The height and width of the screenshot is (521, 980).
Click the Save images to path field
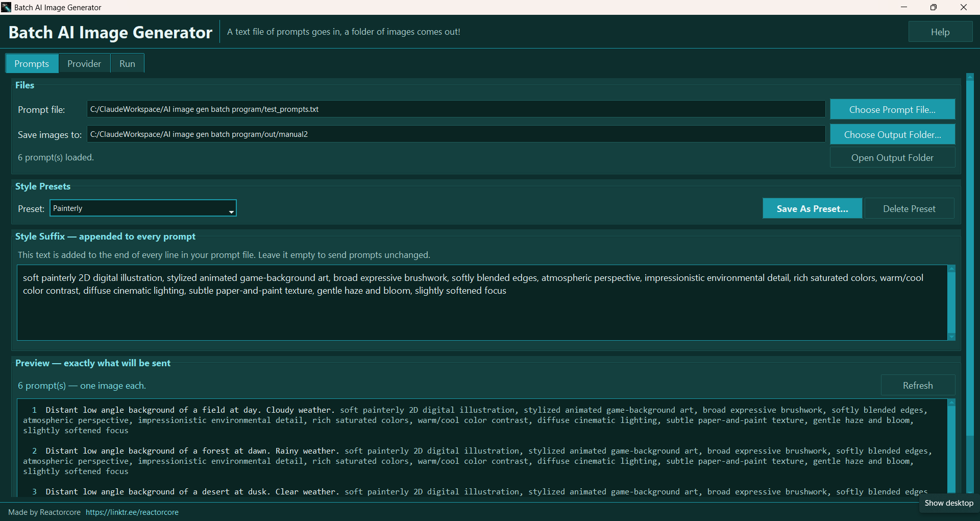pos(456,134)
